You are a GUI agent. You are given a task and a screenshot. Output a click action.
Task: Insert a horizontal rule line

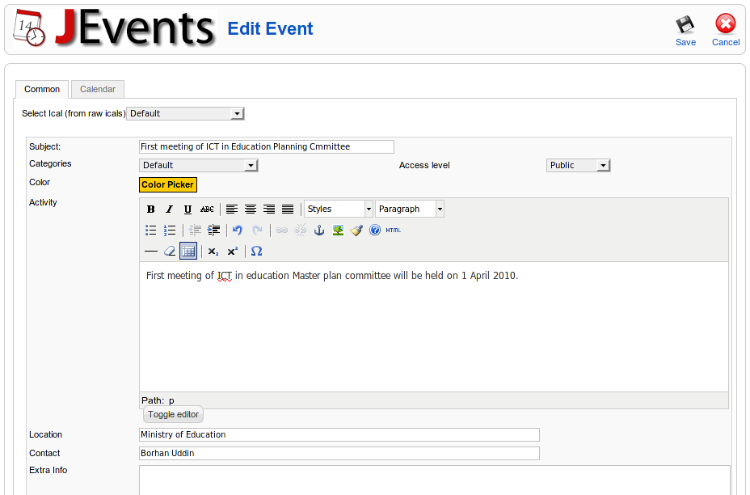(151, 251)
